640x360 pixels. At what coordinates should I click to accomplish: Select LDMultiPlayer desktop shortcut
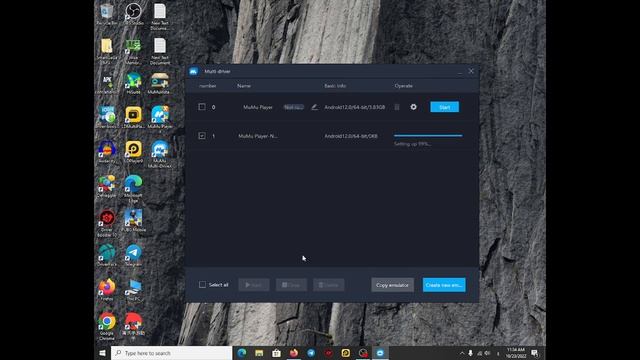tap(133, 117)
